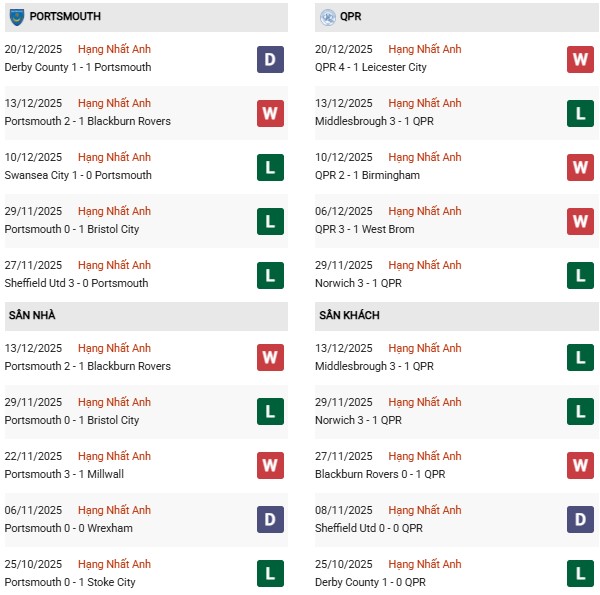Click W badge for Portsmouth 2-1 Blackburn under Portsmouth

point(270,113)
